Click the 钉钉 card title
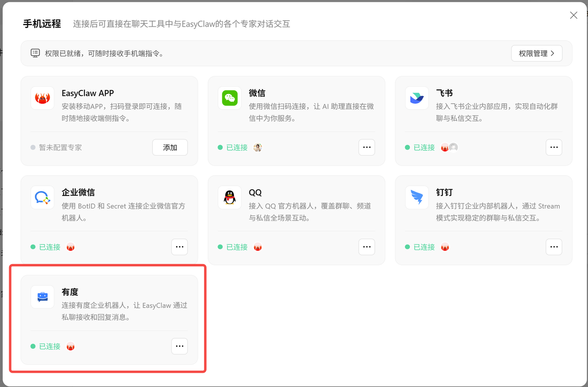This screenshot has height=387, width=588. click(x=444, y=192)
